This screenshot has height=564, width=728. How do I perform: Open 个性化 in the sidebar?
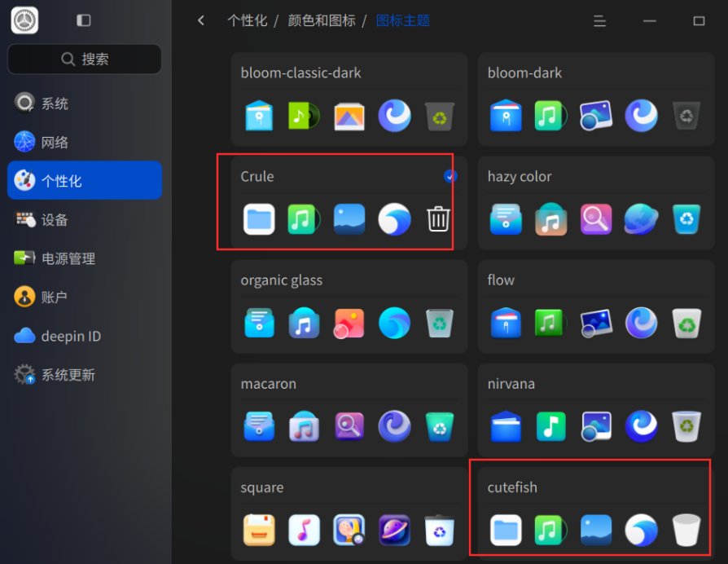click(85, 180)
